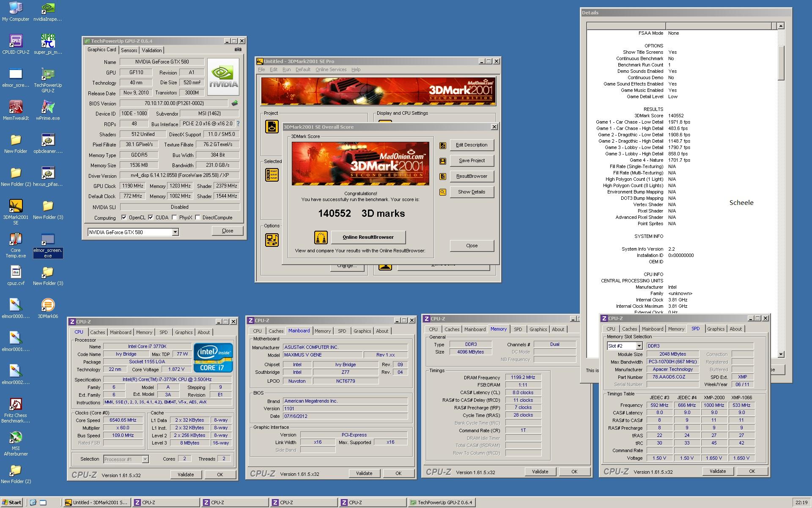This screenshot has width=812, height=508.
Task: Click Start button on taskbar
Action: 12,502
